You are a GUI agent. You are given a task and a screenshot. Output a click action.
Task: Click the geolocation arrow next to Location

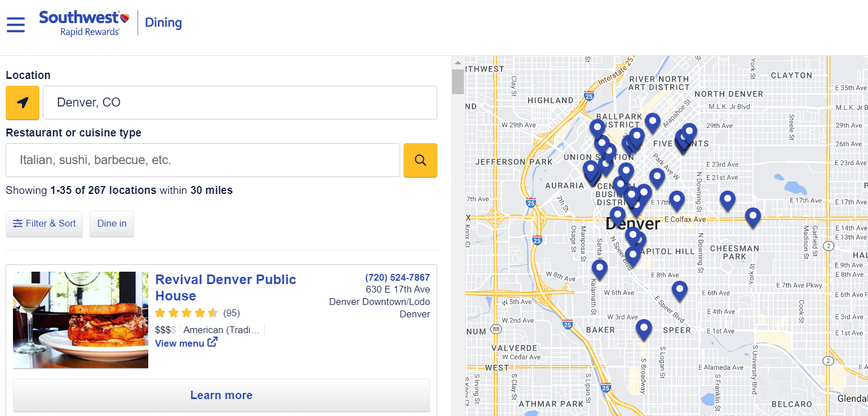(22, 103)
